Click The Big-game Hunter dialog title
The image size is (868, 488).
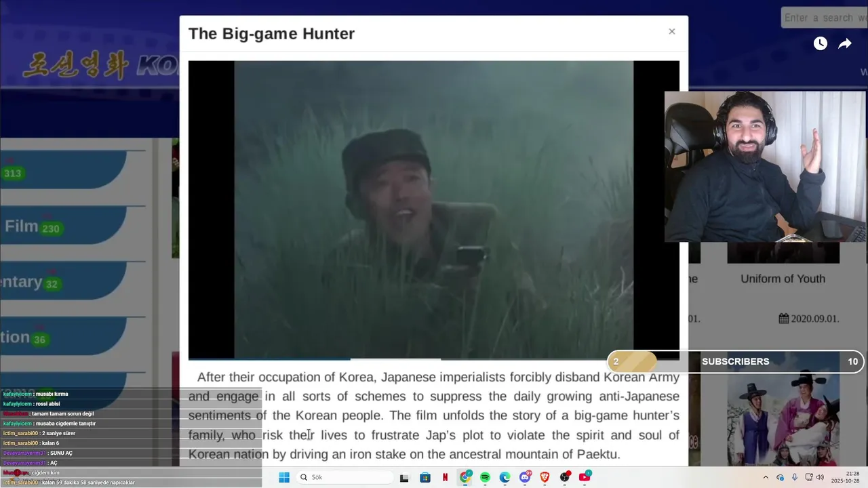click(271, 33)
